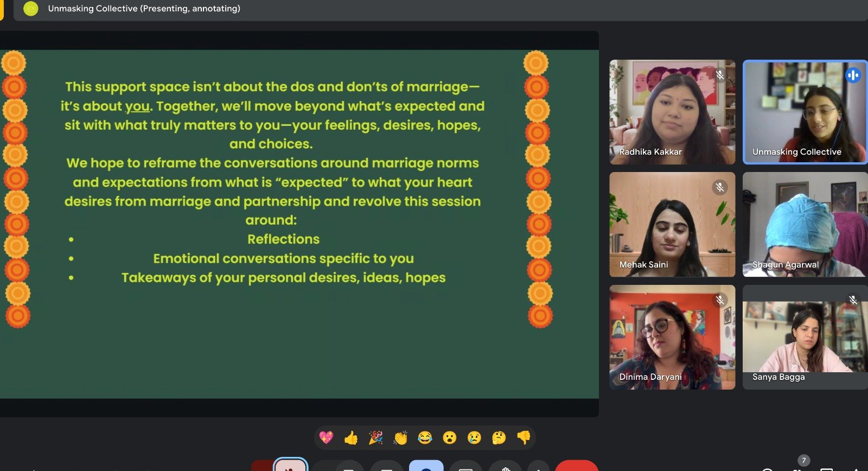React with the clapping hands emoji
The image size is (868, 471).
pyautogui.click(x=400, y=437)
